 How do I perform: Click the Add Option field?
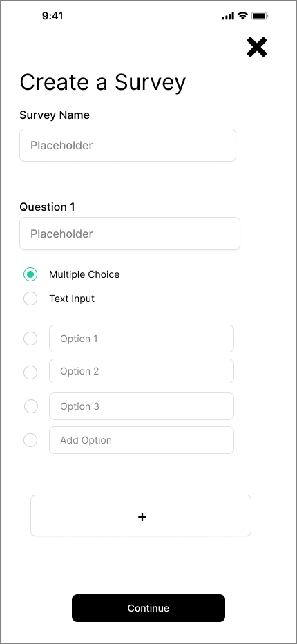142,440
